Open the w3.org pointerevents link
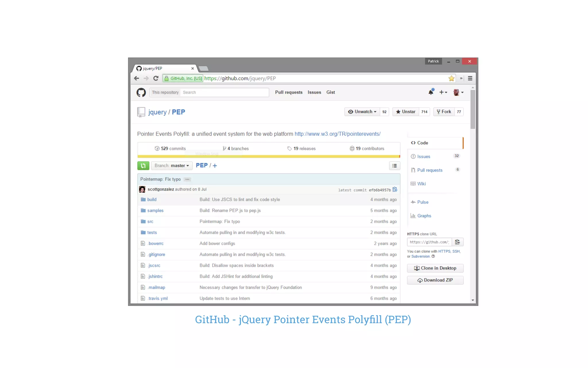Image resolution: width=588 pixels, height=368 pixels. tap(337, 134)
